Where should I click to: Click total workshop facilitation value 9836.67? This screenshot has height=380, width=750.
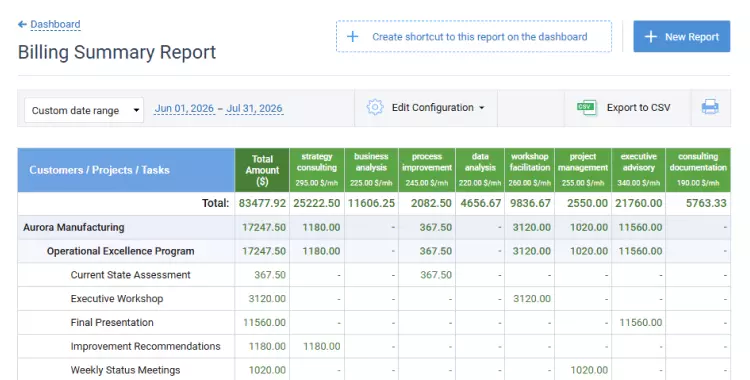pyautogui.click(x=530, y=203)
